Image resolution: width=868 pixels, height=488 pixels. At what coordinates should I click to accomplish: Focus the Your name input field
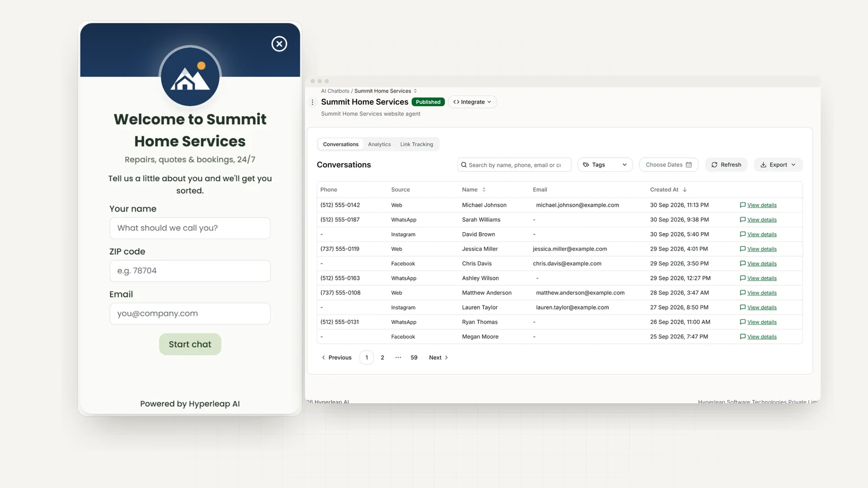coord(190,228)
